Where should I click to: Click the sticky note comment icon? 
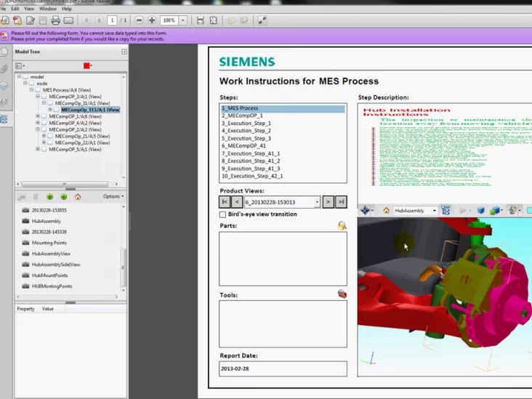coord(231,20)
